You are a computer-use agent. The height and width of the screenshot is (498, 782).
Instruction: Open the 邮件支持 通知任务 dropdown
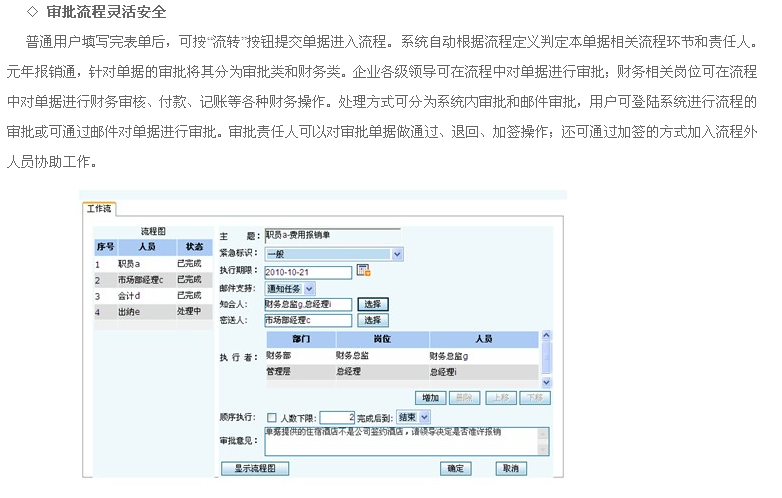pyautogui.click(x=309, y=288)
